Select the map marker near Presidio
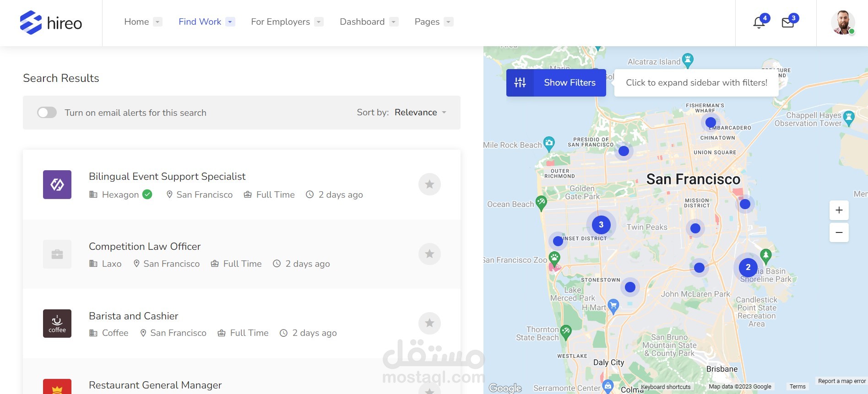 tap(624, 151)
